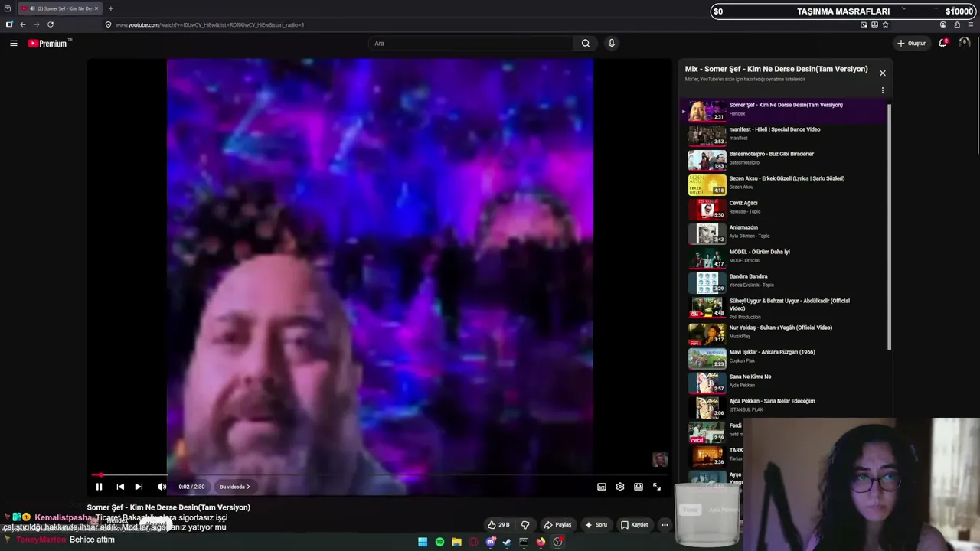The image size is (980, 551).
Task: Open YouTube notifications bell
Action: [943, 44]
